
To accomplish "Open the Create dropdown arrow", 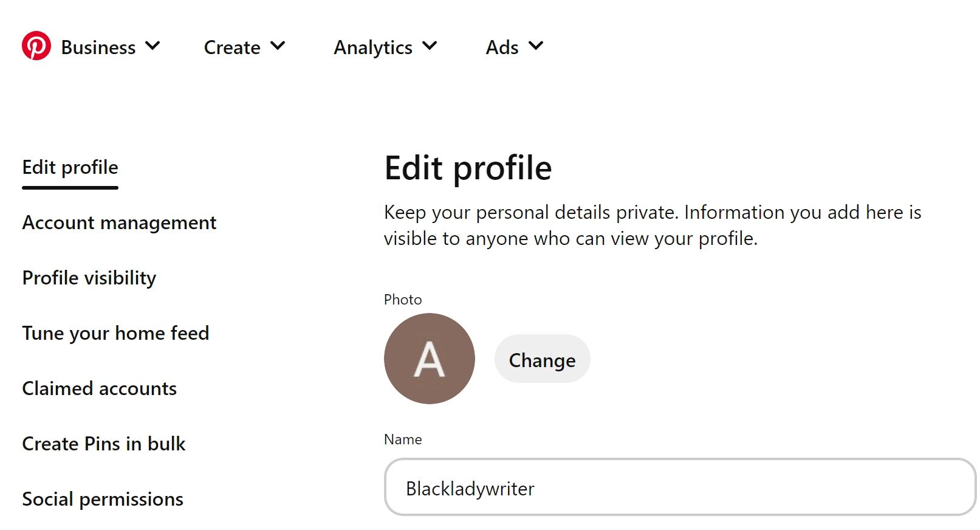I will [278, 46].
